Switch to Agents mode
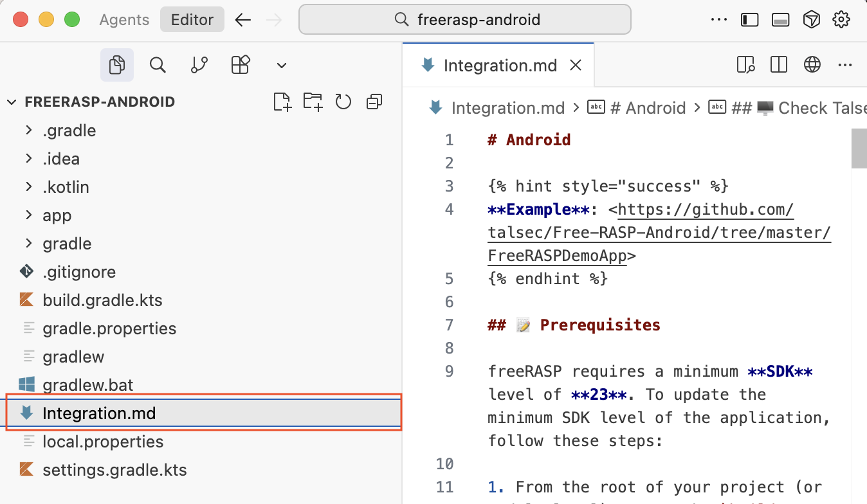 [124, 20]
